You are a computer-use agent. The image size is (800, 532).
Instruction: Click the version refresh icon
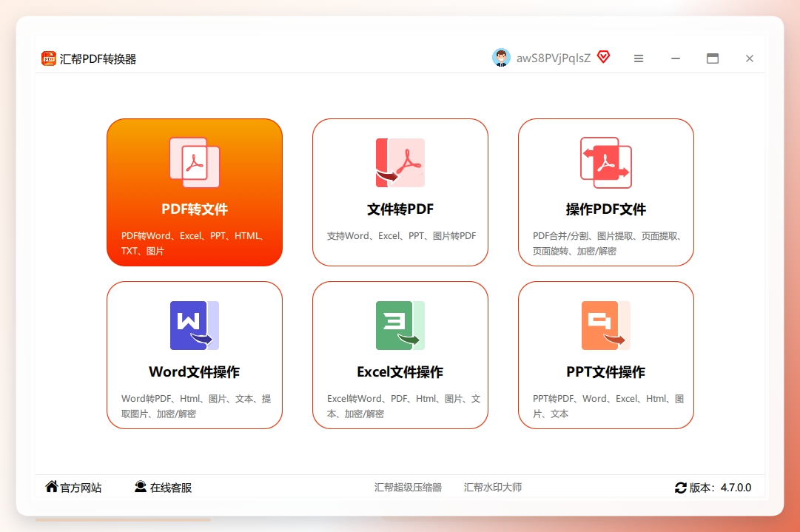(x=681, y=488)
